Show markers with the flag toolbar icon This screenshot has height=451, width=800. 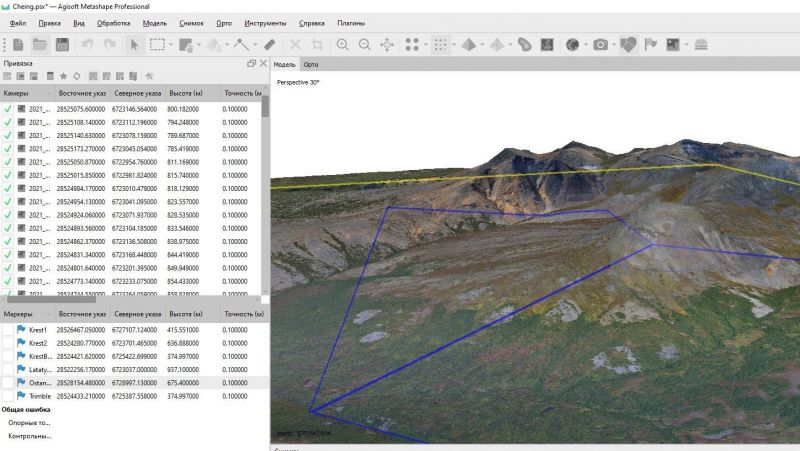[x=651, y=44]
